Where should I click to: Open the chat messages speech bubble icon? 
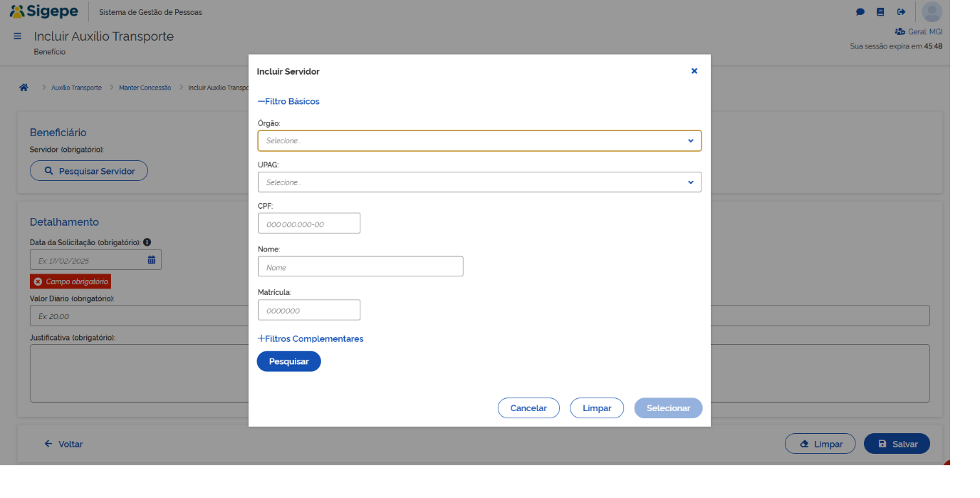pos(860,12)
